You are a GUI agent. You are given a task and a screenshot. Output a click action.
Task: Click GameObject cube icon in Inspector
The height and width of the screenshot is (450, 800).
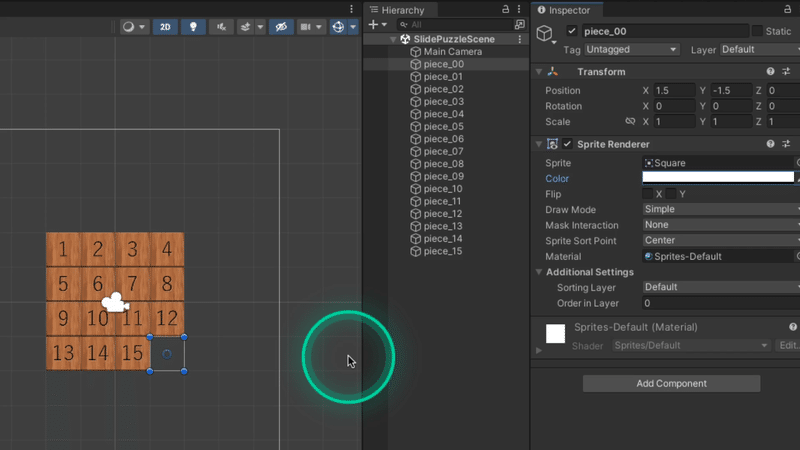[544, 33]
